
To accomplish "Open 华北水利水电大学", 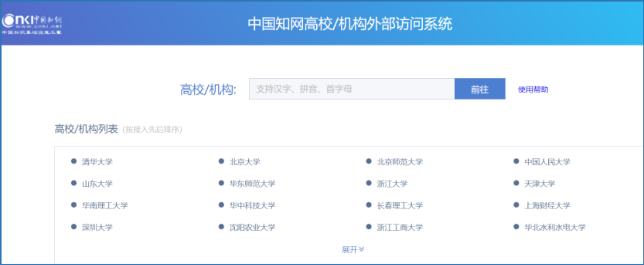I will [x=555, y=227].
